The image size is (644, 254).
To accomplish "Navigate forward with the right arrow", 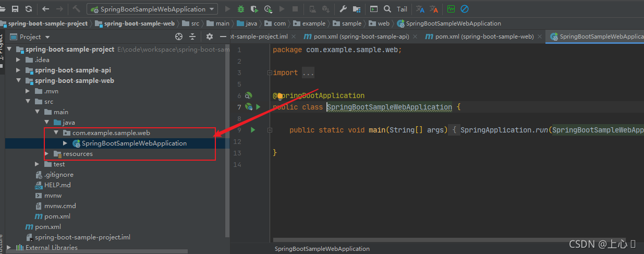I will (x=59, y=9).
